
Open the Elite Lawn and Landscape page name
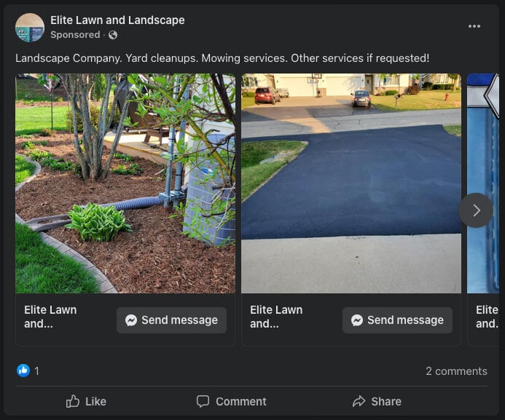coord(117,20)
